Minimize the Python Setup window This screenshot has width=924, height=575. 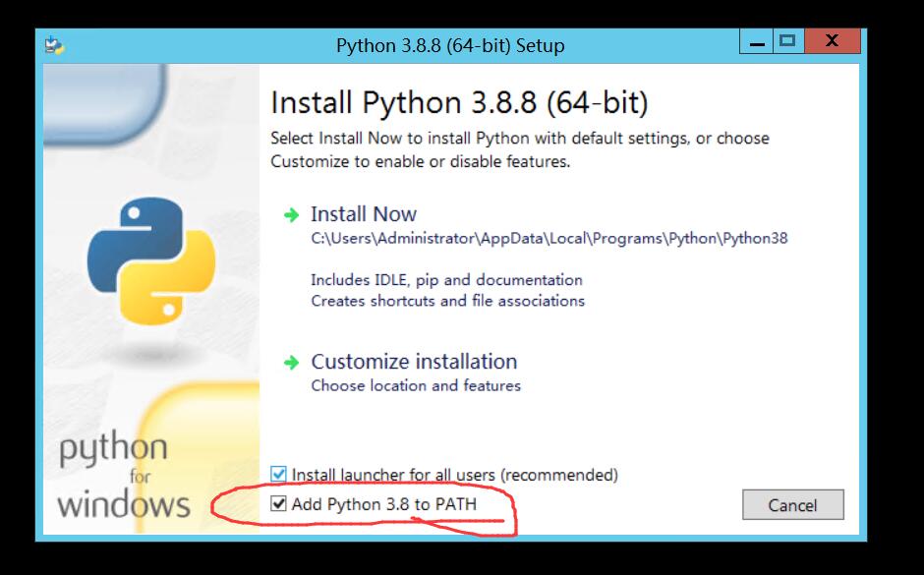(757, 42)
